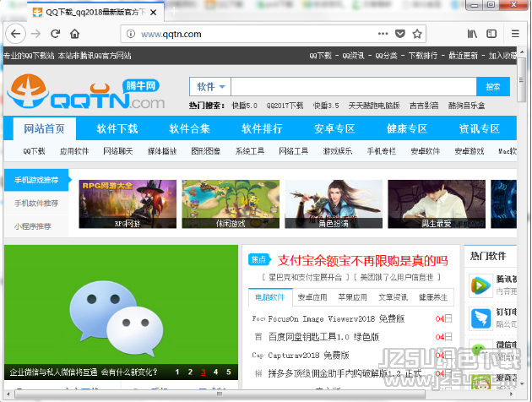Screen dimensions: 532x402
Task: Select the 安卓游戏 subcategory link
Action: [x=470, y=151]
